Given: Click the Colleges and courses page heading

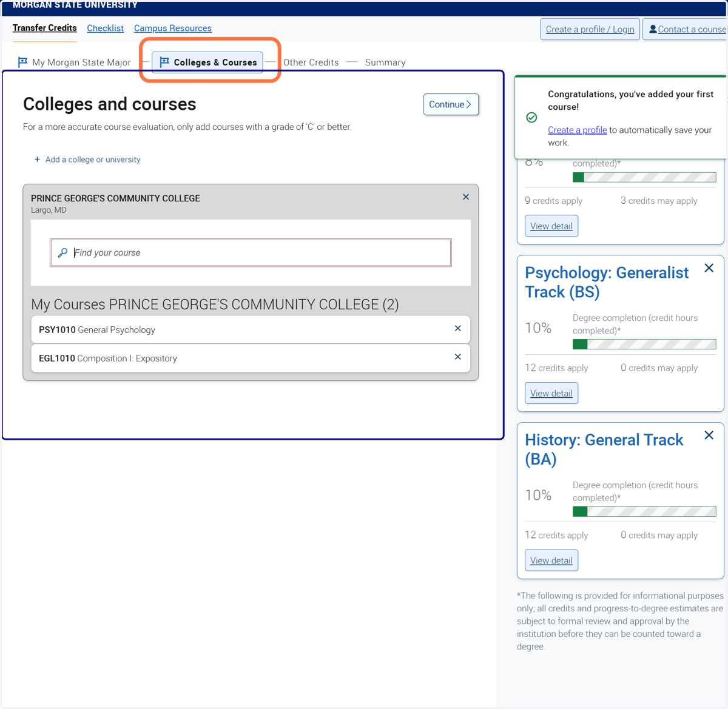Looking at the screenshot, I should [x=110, y=104].
